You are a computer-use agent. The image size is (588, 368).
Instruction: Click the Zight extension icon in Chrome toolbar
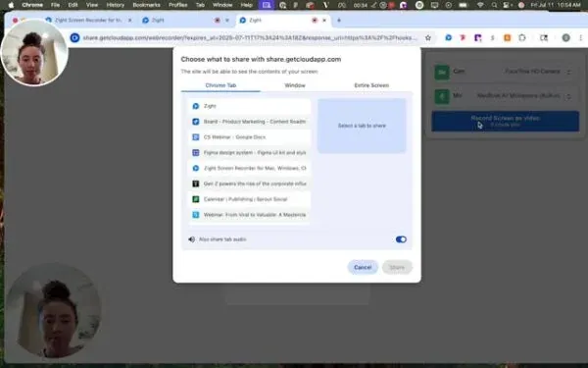click(449, 37)
